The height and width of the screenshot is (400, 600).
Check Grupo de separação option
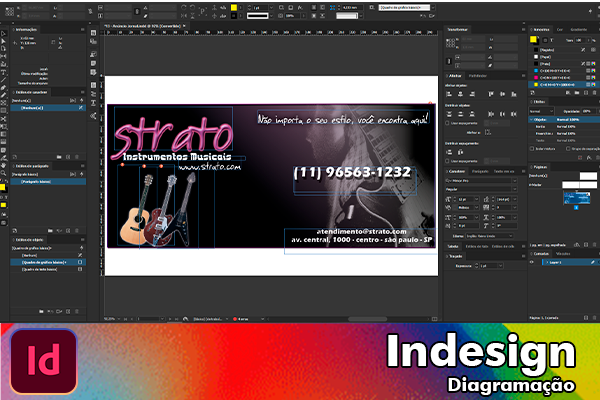click(568, 149)
